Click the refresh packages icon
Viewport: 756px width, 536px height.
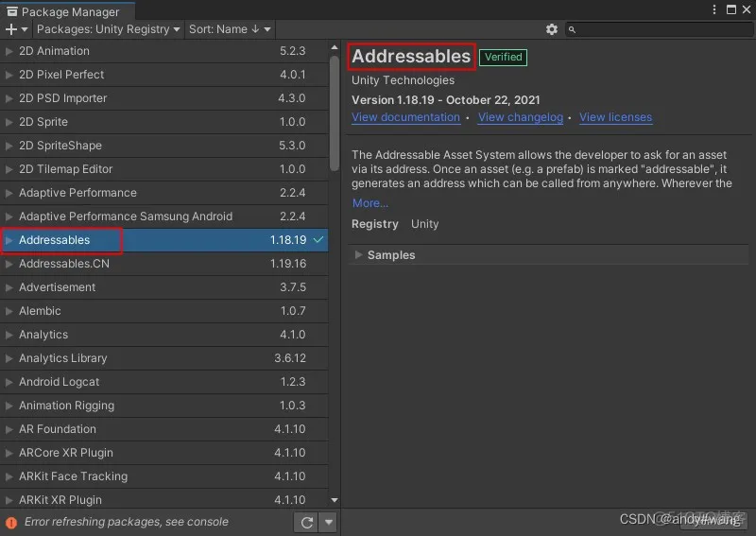[x=306, y=522]
